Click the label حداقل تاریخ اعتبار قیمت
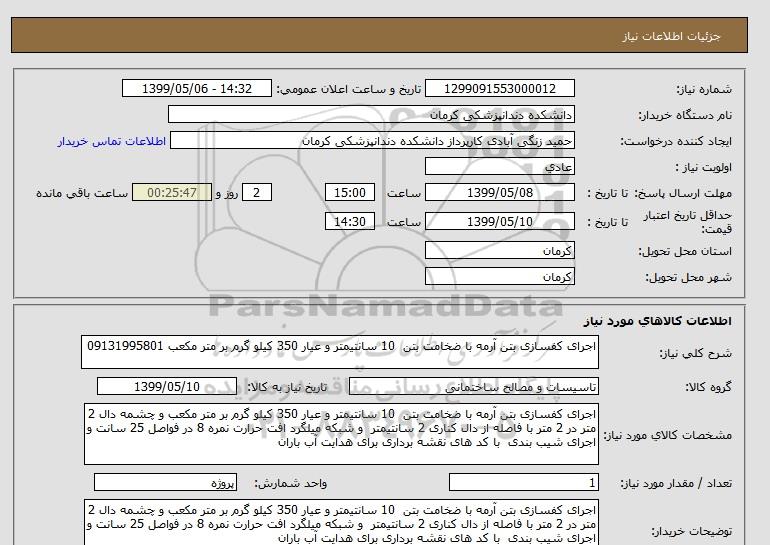This screenshot has height=545, width=770. 688,222
